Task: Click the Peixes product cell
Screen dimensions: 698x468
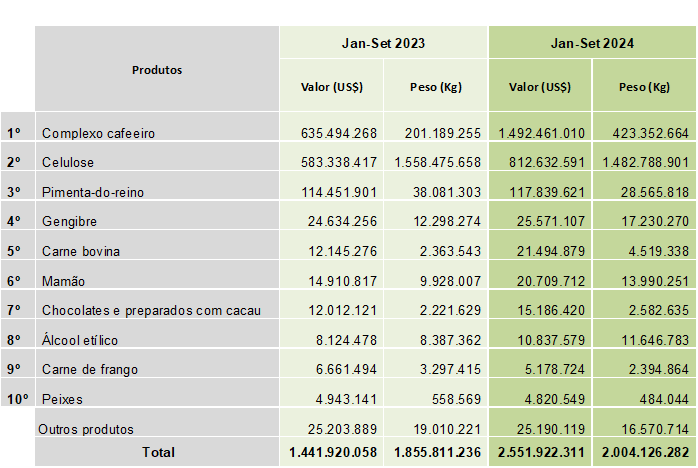Action: [x=62, y=399]
